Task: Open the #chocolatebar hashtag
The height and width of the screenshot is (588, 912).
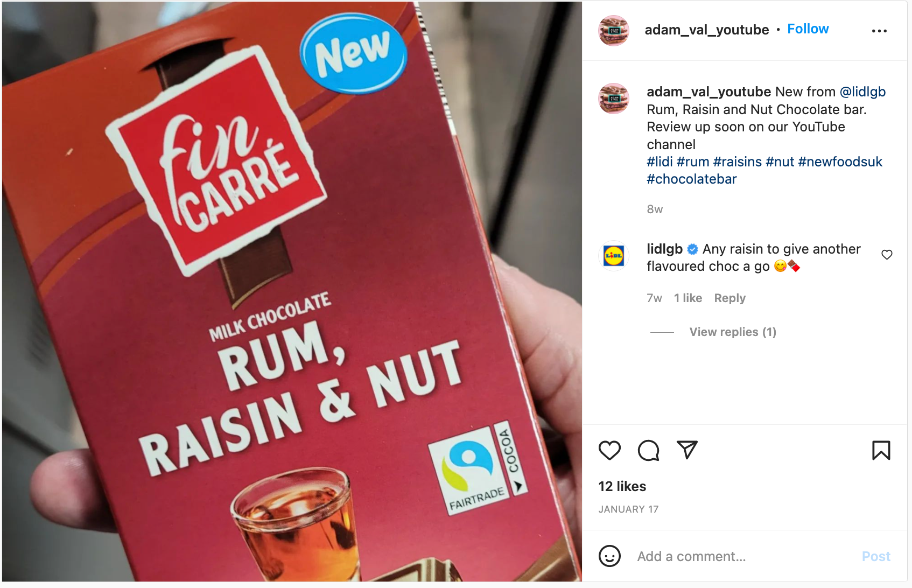Action: [691, 179]
